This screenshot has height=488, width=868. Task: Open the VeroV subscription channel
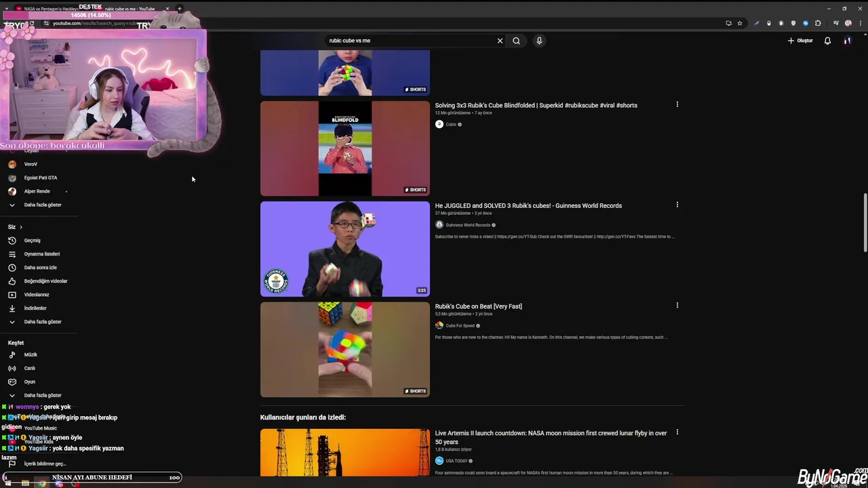pos(39,164)
